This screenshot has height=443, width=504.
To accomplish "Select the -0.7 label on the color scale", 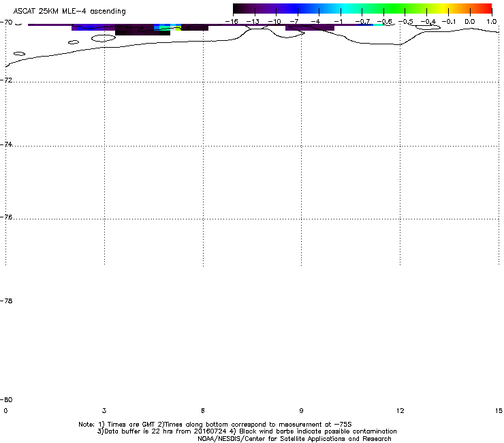I will (x=362, y=22).
